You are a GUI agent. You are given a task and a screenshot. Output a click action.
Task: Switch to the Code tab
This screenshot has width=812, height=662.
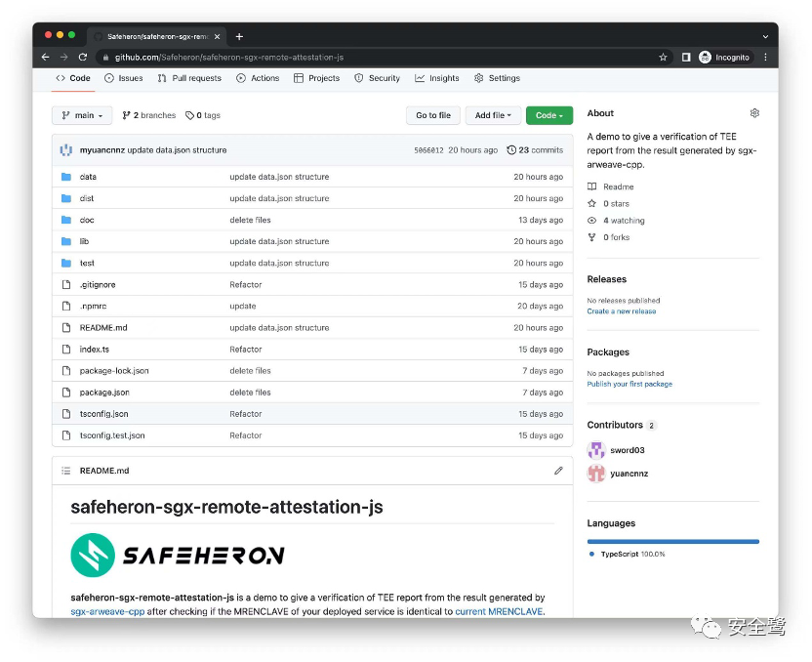[x=73, y=78]
